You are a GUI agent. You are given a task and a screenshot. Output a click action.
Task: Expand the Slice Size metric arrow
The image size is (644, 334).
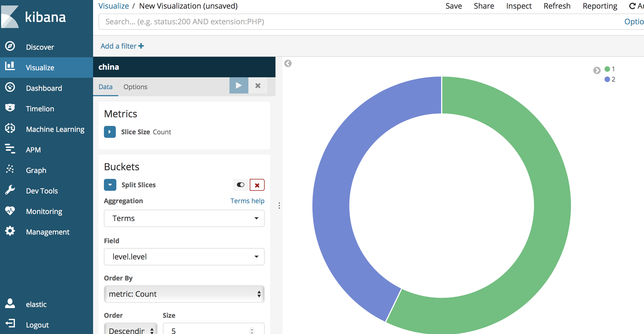click(110, 132)
